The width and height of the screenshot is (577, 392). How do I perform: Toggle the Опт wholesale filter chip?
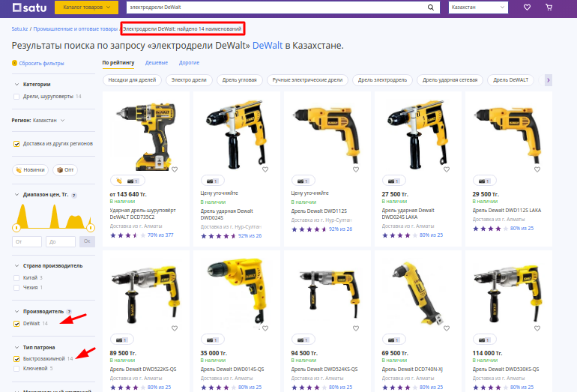[x=65, y=169]
